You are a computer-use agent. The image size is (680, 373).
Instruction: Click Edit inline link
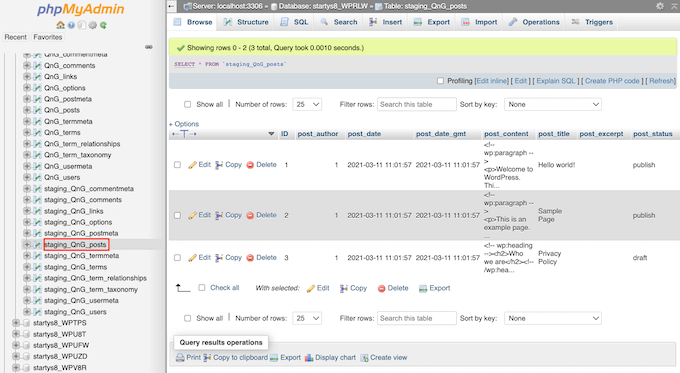(491, 81)
